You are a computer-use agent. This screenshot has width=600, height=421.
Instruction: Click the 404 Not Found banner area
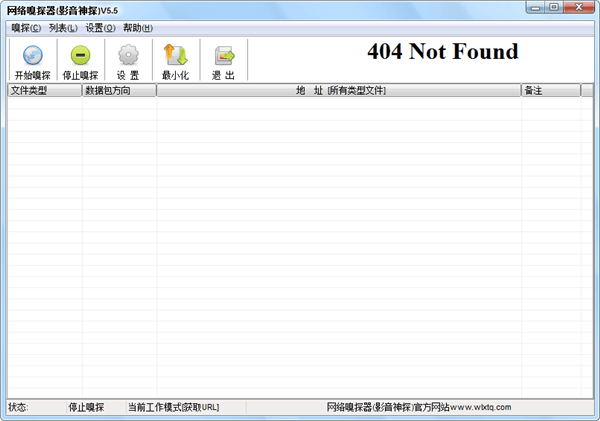442,52
